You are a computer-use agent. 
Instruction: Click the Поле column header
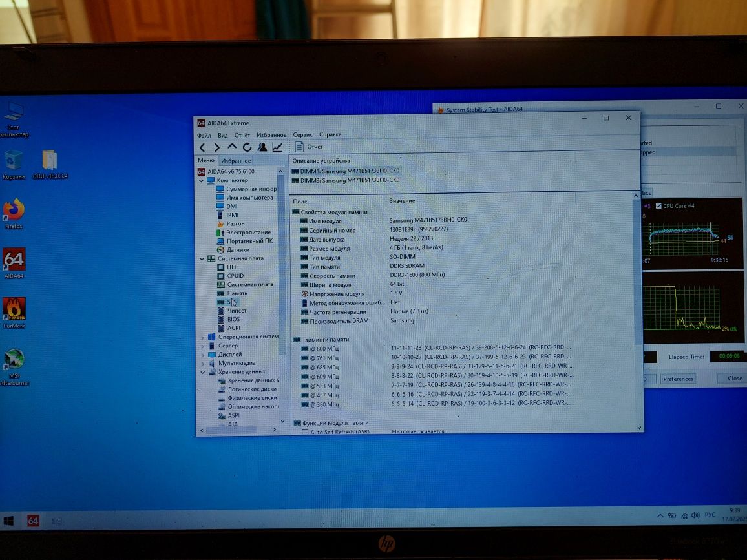click(x=300, y=202)
